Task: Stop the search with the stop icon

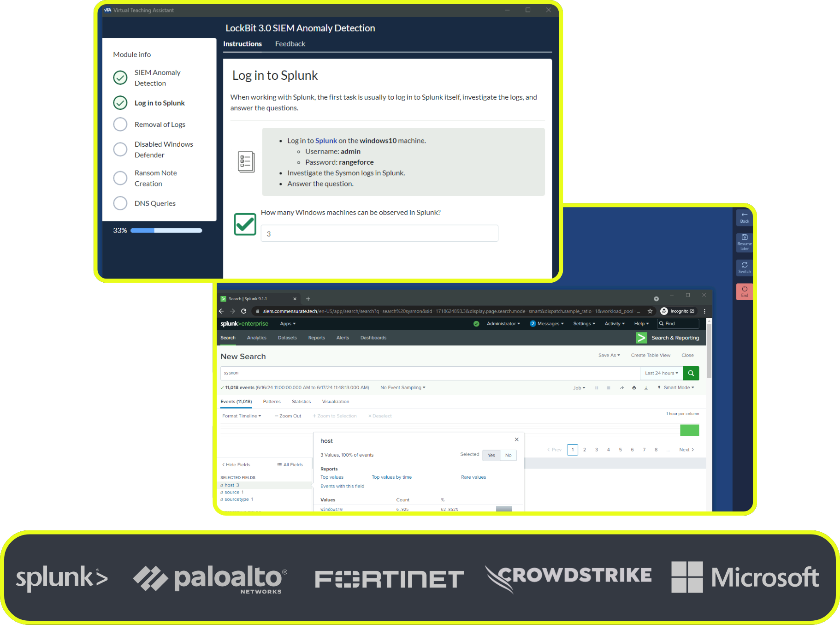Action: coord(609,388)
